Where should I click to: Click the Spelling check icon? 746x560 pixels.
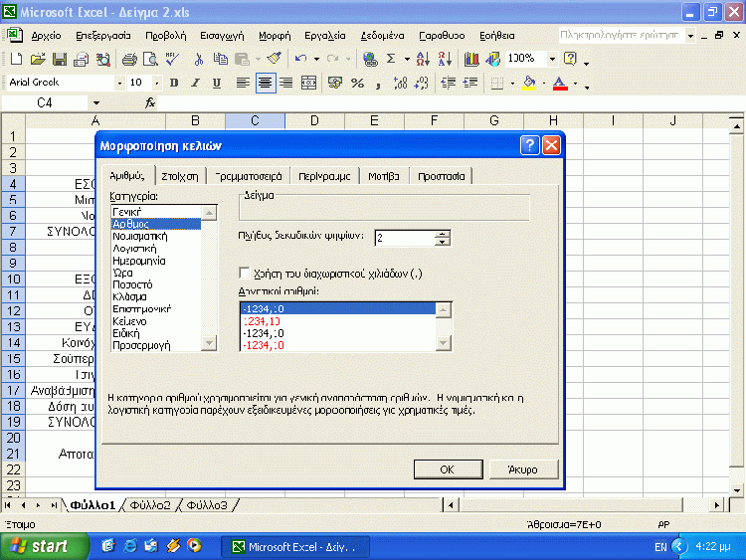point(172,59)
